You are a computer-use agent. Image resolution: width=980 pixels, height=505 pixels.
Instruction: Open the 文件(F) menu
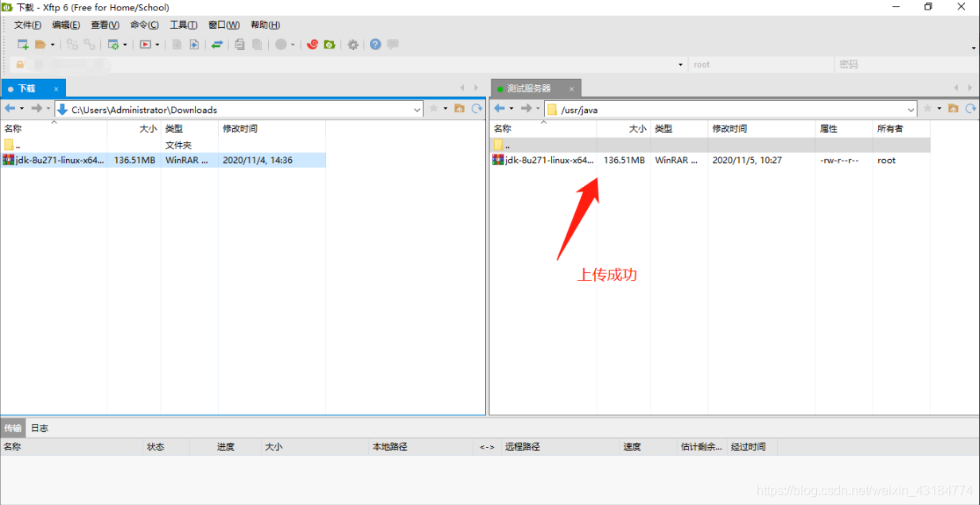click(28, 25)
